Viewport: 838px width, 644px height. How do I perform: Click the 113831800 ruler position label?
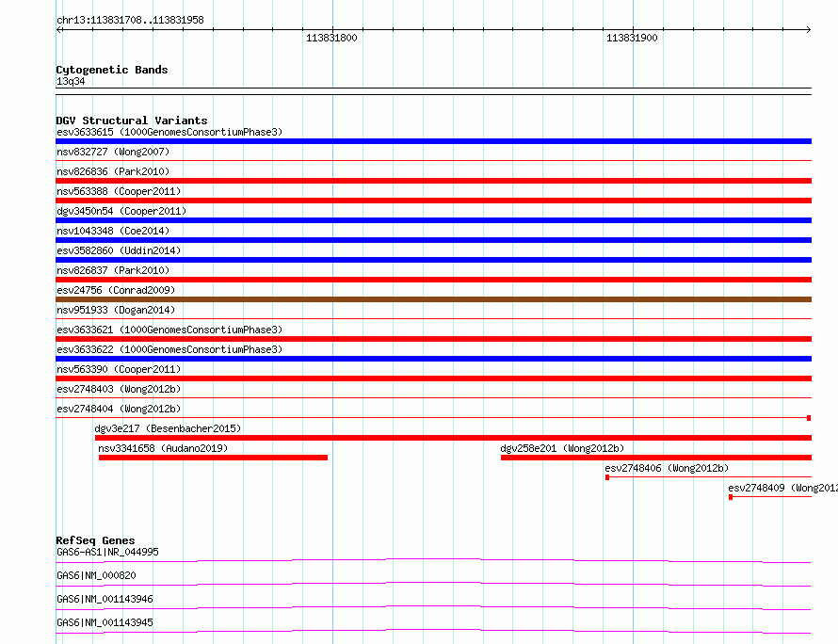(x=331, y=38)
